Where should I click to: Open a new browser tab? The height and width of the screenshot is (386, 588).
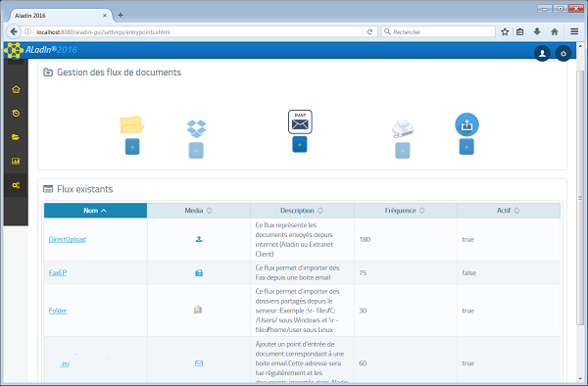121,16
